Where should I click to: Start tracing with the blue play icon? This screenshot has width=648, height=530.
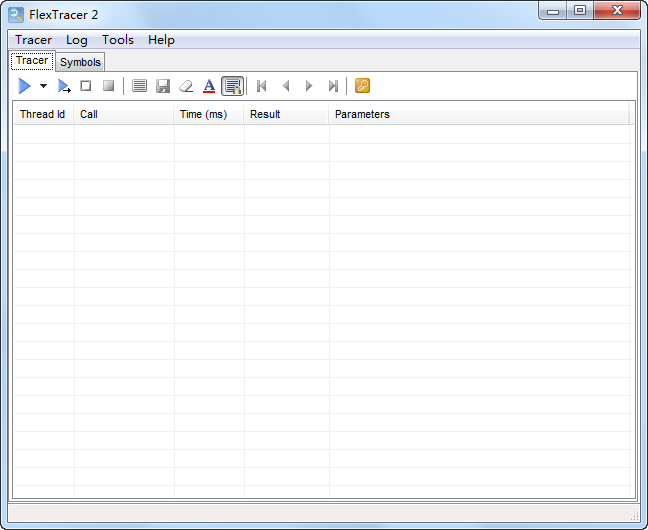[24, 86]
